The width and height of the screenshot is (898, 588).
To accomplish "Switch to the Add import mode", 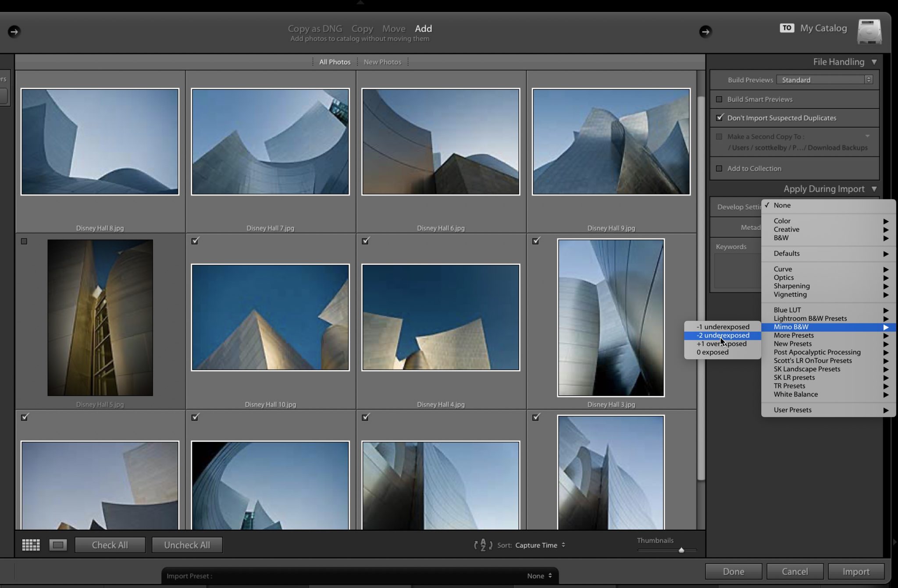I will pyautogui.click(x=423, y=28).
